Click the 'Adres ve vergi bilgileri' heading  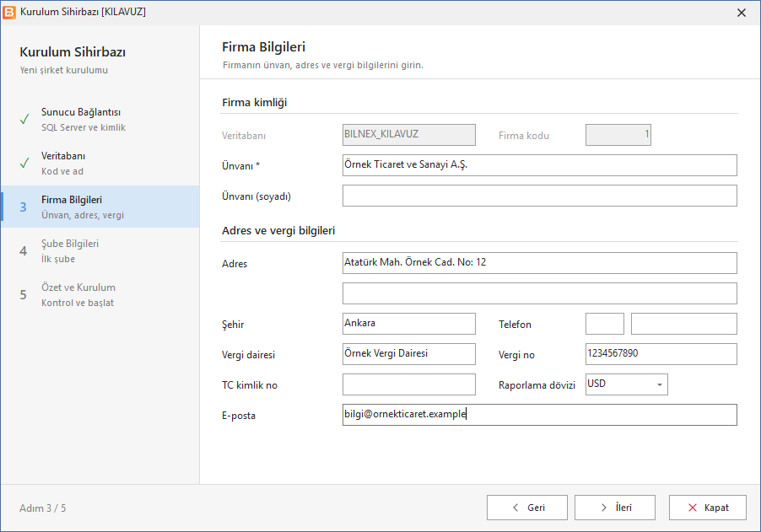point(278,230)
